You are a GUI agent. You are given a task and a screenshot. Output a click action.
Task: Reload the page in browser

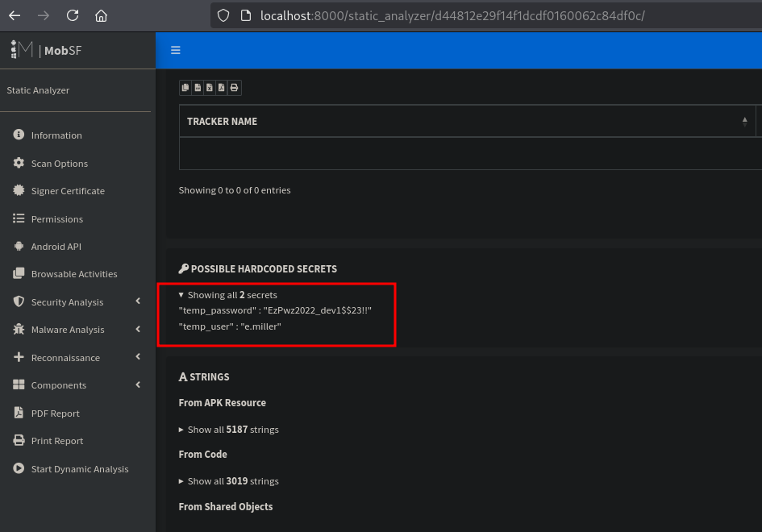[73, 15]
